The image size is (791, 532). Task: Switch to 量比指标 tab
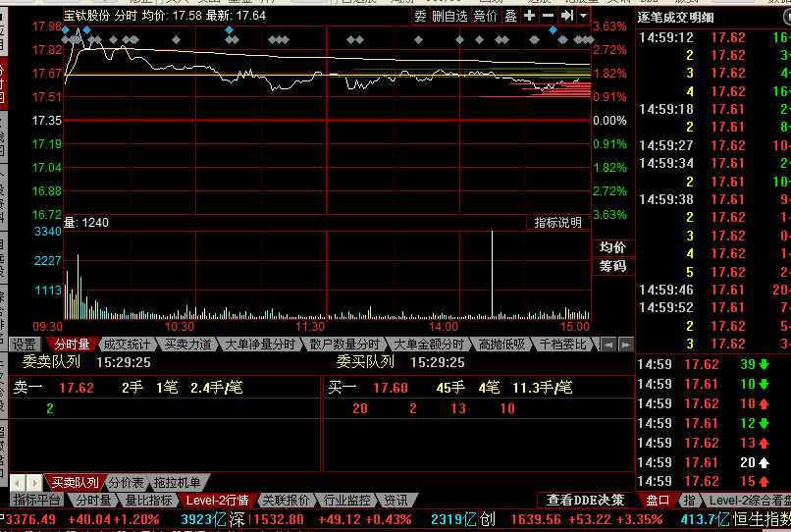click(148, 501)
